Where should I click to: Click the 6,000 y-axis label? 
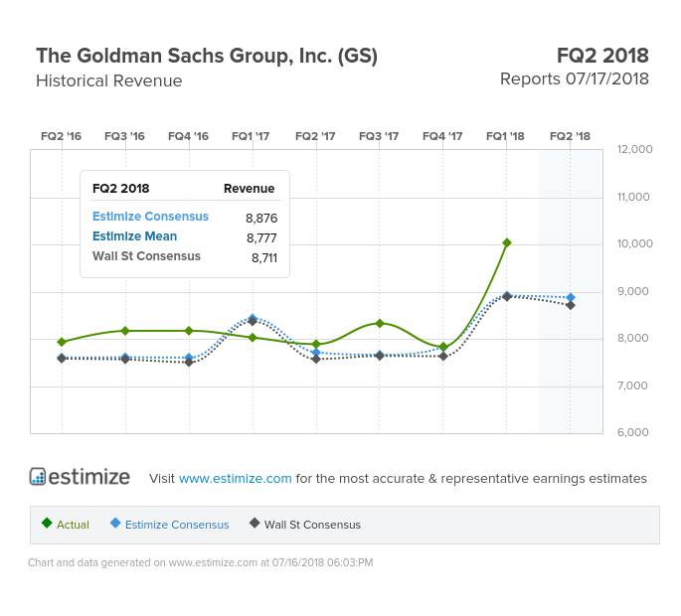click(633, 432)
